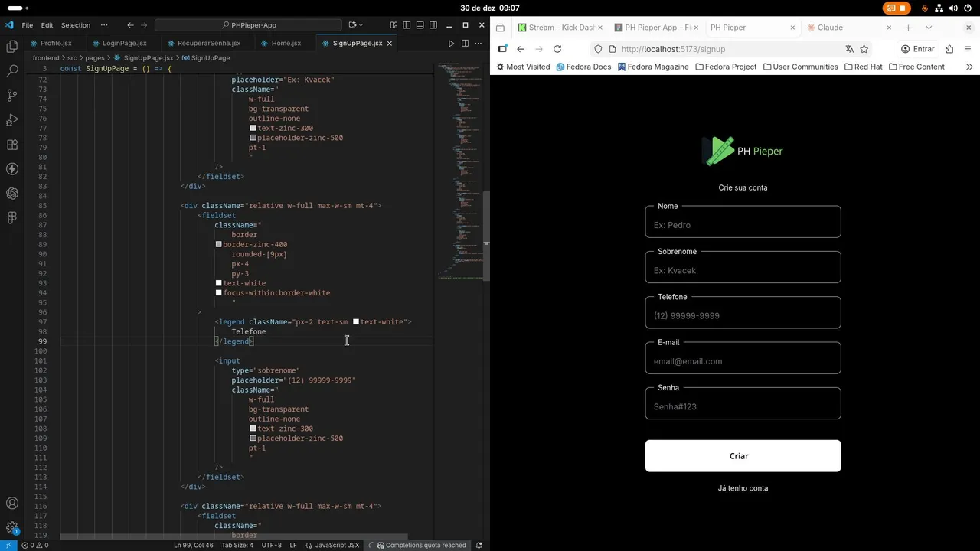Image resolution: width=980 pixels, height=551 pixels.
Task: Split the editor to the right
Action: point(463,44)
